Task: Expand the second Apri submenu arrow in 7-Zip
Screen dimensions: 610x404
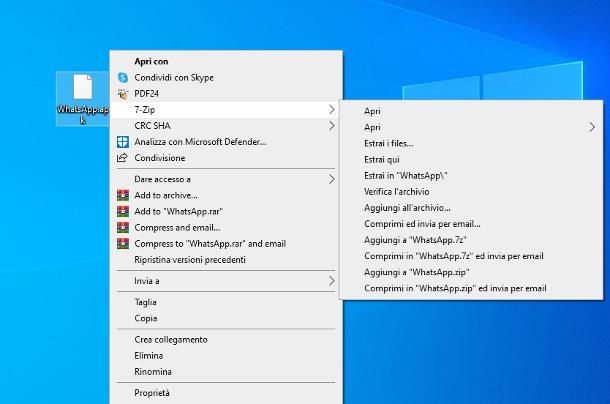Action: pos(592,127)
